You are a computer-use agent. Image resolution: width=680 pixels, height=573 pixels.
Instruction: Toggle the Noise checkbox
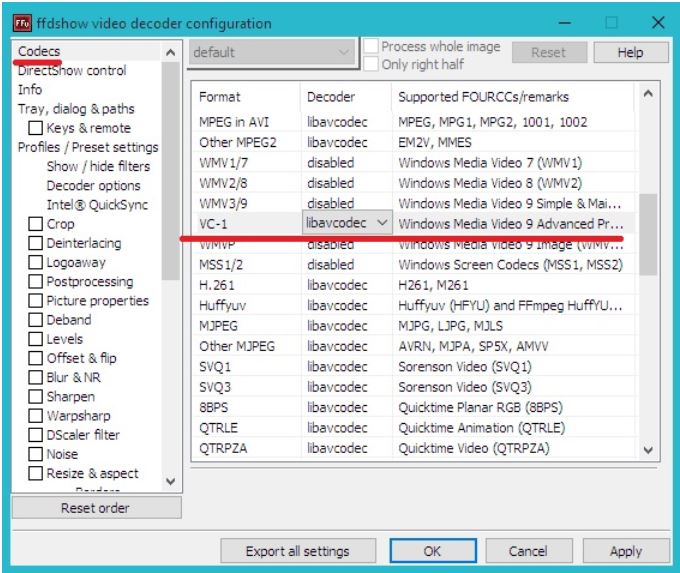pyautogui.click(x=35, y=454)
